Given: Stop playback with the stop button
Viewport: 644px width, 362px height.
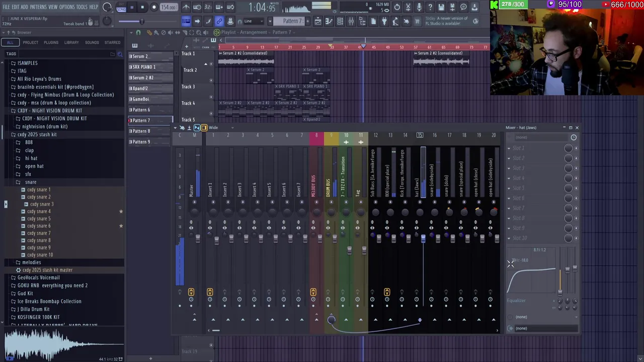Looking at the screenshot, I should tap(143, 7).
